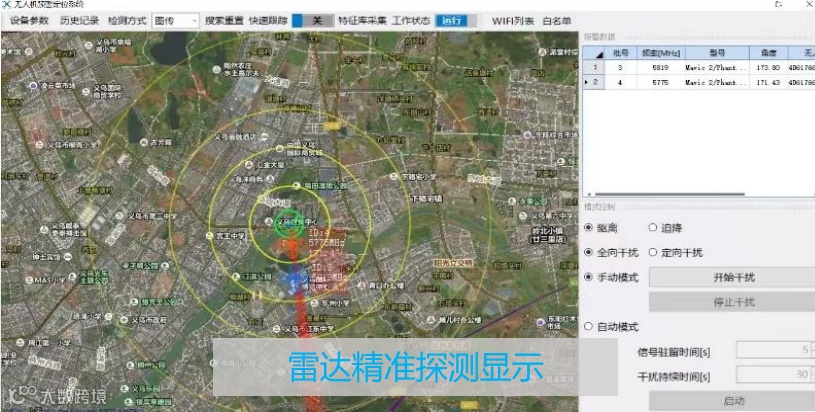Click the 启动 button
Image resolution: width=815 pixels, height=412 pixels.
(x=733, y=401)
